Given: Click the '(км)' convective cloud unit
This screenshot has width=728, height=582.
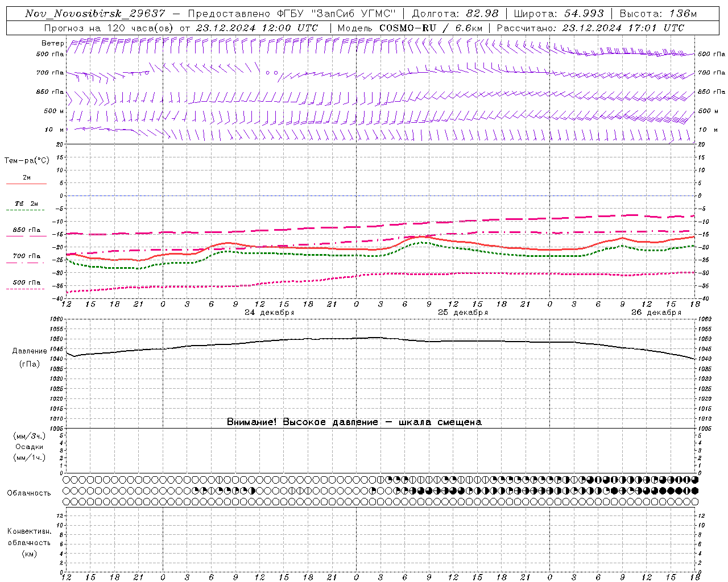Looking at the screenshot, I should pos(30,554).
